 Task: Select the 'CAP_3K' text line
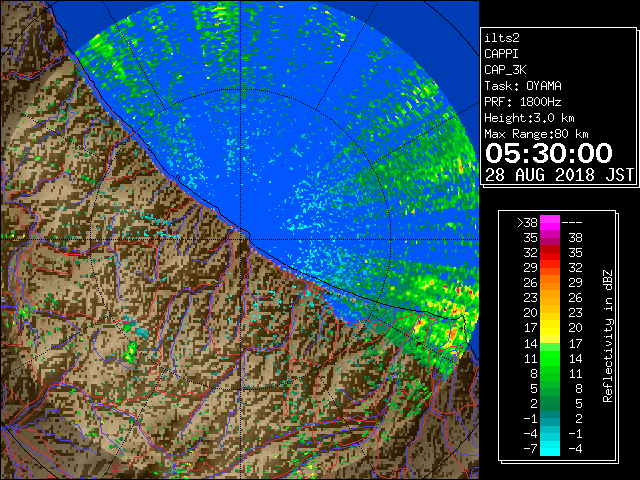(505, 70)
